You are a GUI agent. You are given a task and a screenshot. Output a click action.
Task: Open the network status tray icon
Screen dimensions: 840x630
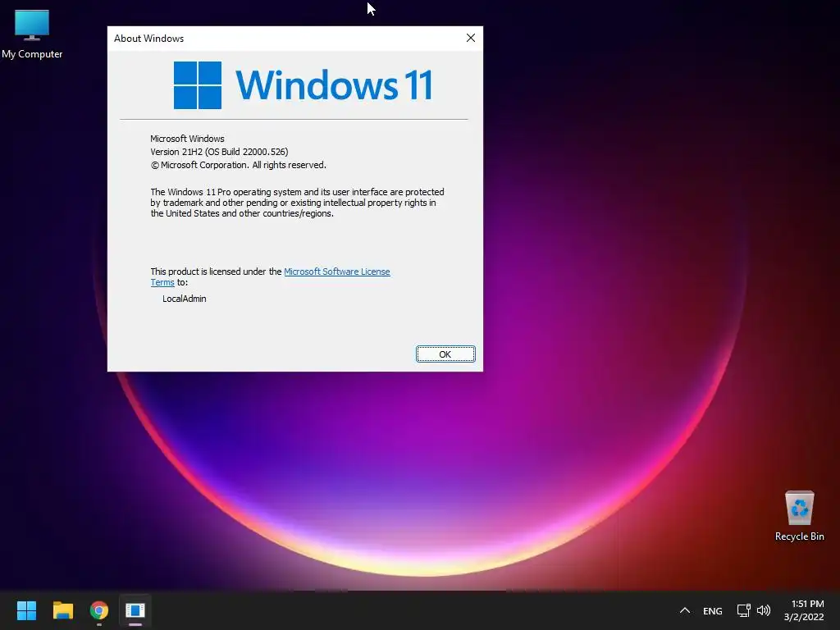click(x=743, y=610)
